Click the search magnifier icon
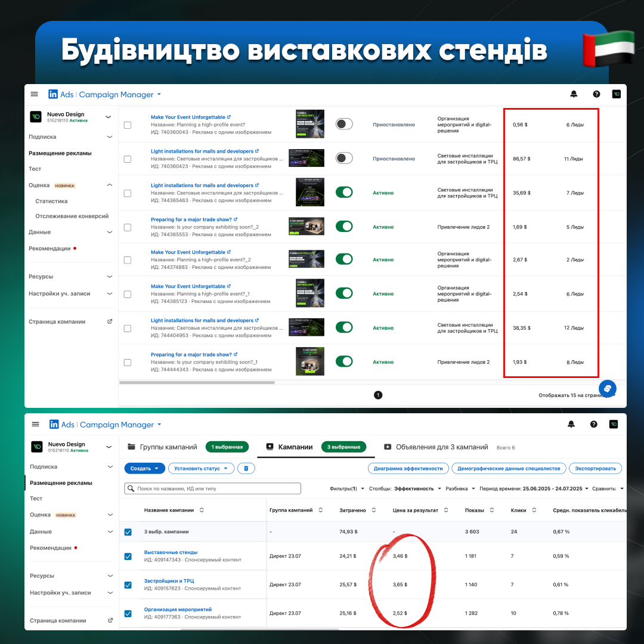The image size is (644, 644). (x=131, y=488)
